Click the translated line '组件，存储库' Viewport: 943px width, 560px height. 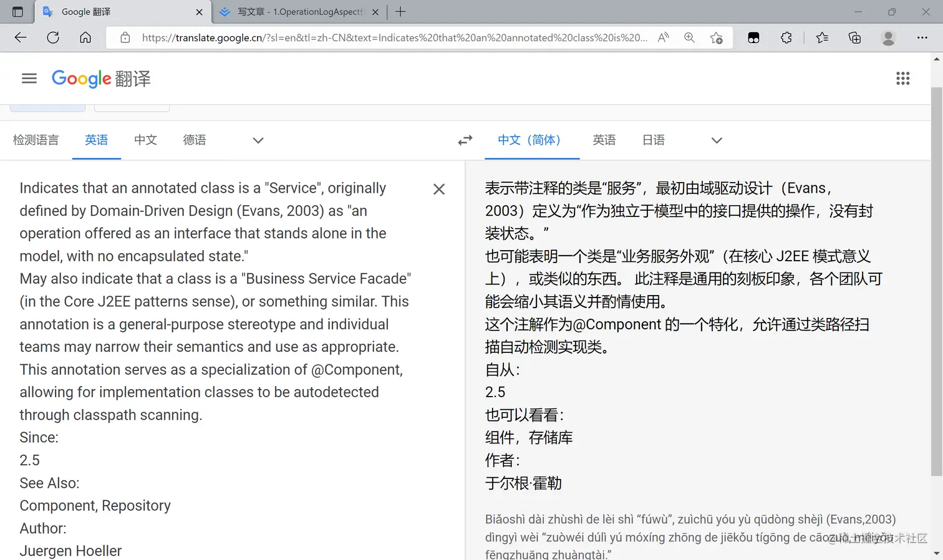pyautogui.click(x=529, y=438)
